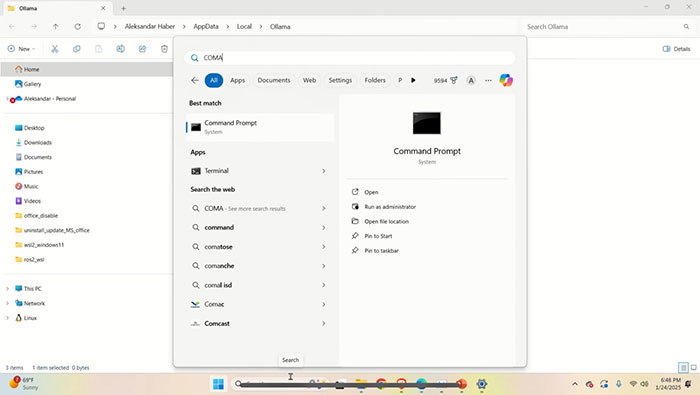Screen dimensions: 700x395
Task: Select the Documents filter tab
Action: (x=274, y=80)
